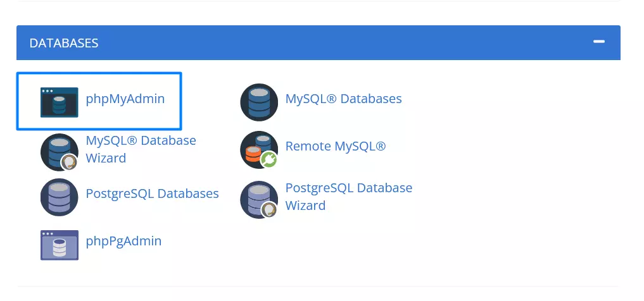Click the PostgreSQL Database Wizard icon
This screenshot has width=644, height=301.
coord(258,198)
